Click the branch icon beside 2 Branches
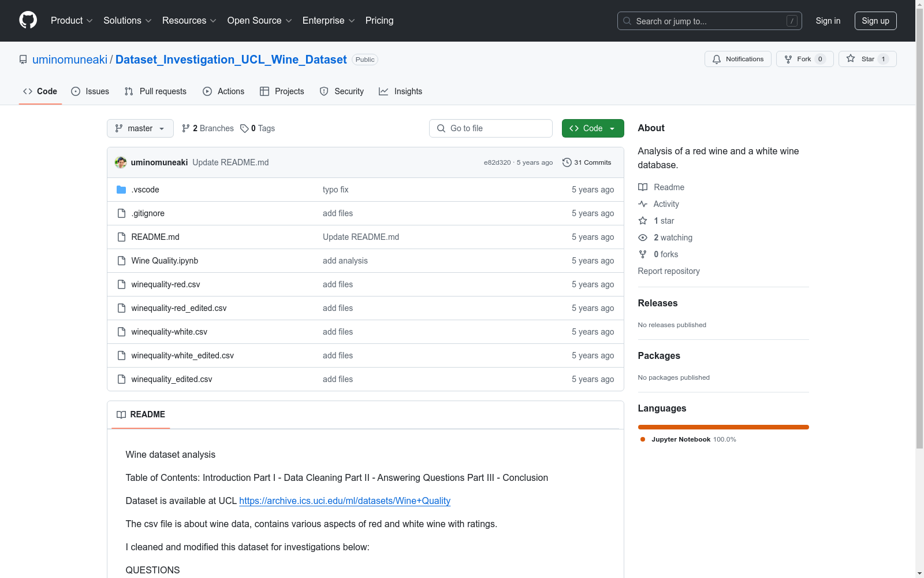Screen dimensions: 924x578 tap(186, 128)
